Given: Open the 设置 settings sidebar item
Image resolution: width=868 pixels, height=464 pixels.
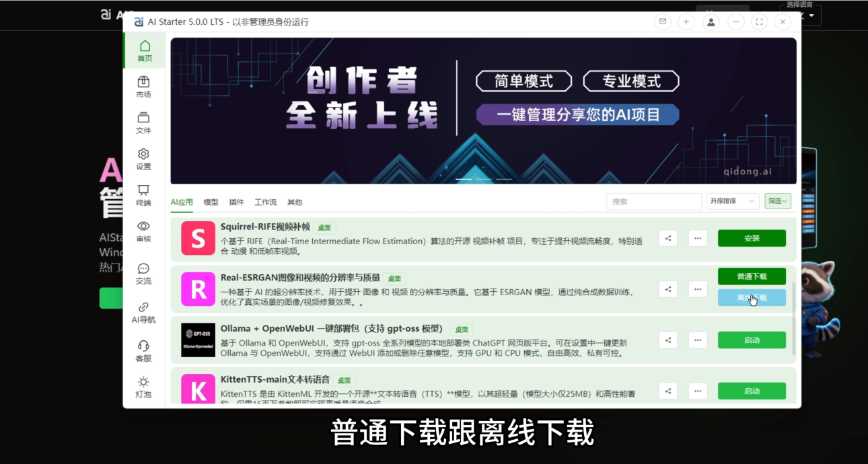Looking at the screenshot, I should point(143,159).
